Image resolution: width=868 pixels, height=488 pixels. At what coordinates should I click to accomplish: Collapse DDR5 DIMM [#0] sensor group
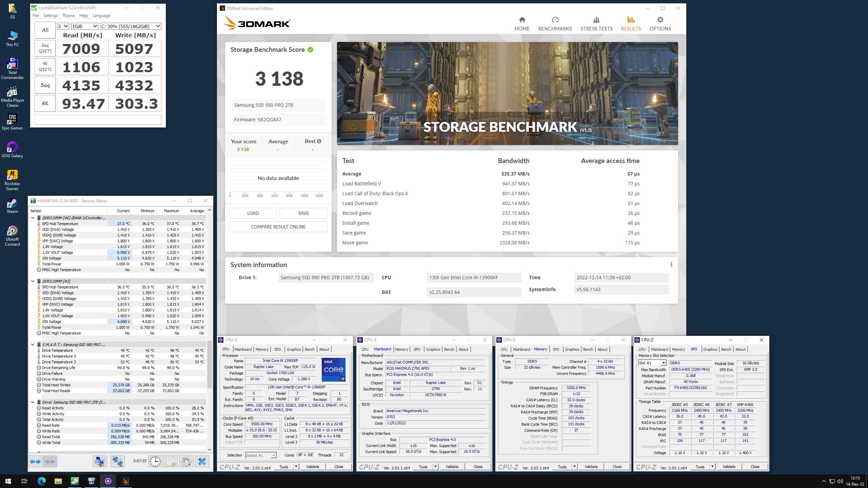click(x=33, y=218)
